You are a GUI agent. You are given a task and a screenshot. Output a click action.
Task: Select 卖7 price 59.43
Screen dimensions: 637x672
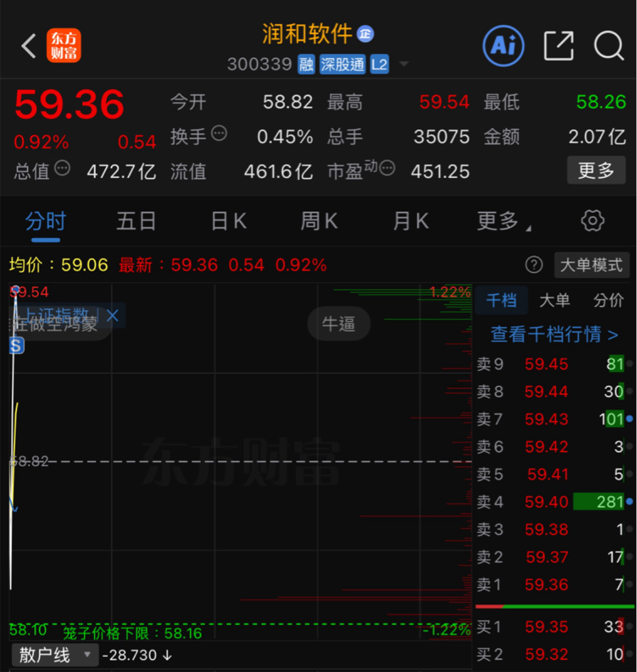[x=546, y=419]
